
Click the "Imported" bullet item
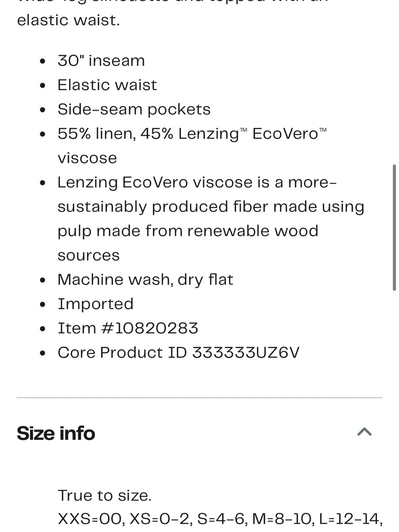click(x=96, y=305)
